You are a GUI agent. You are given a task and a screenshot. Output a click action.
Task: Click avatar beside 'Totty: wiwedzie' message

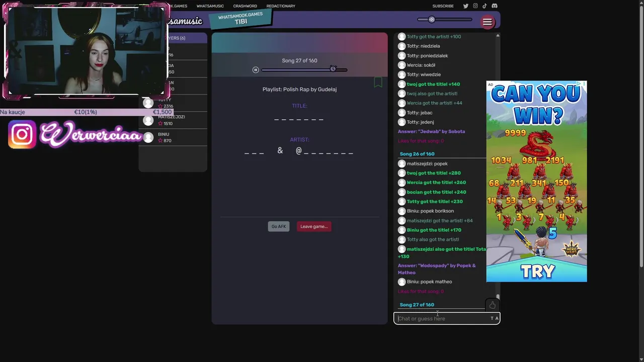click(401, 74)
